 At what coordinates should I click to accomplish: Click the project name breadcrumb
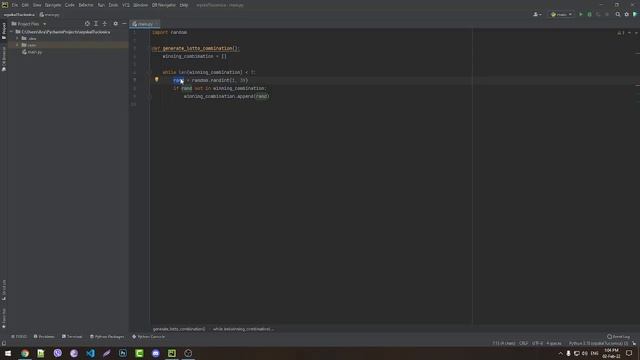point(19,15)
